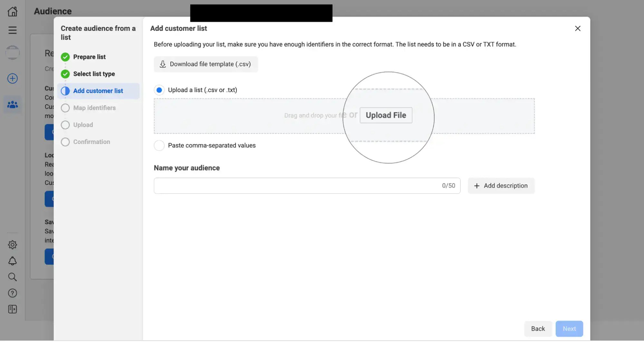Select Paste comma-separated values option

tap(159, 145)
